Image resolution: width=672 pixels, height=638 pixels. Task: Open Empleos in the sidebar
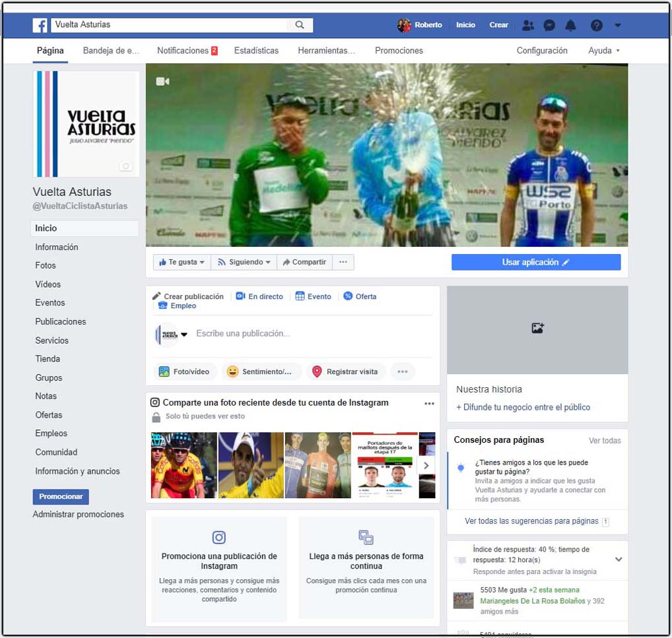(x=51, y=433)
